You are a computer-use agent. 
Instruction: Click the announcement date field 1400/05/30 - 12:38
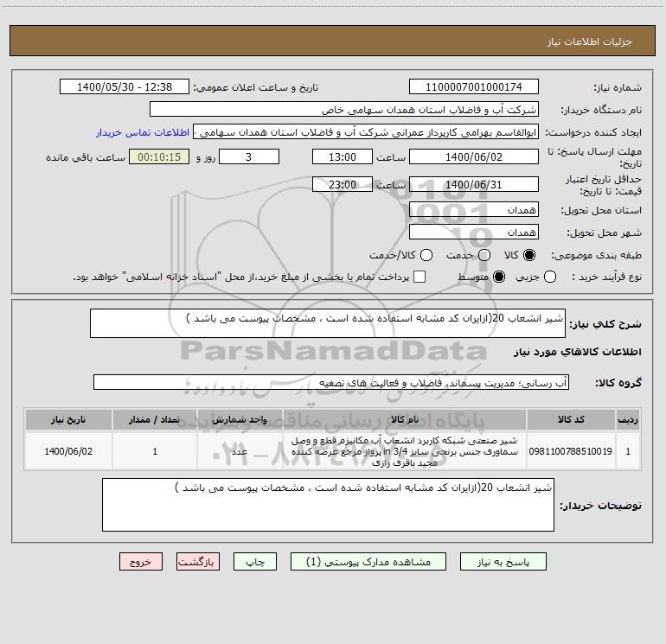click(125, 87)
